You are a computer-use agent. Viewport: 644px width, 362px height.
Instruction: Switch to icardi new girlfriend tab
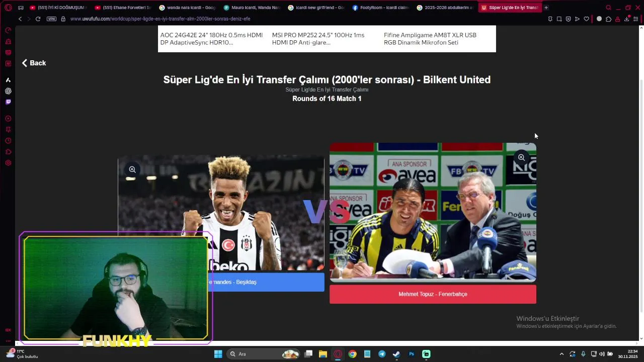click(315, 8)
